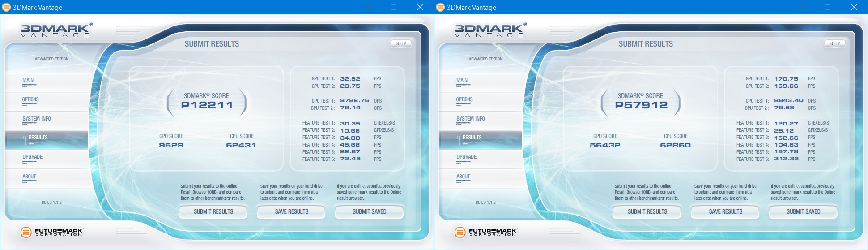Click GPU Test 1 value 170.75
The width and height of the screenshot is (868, 250).
coord(786,79)
